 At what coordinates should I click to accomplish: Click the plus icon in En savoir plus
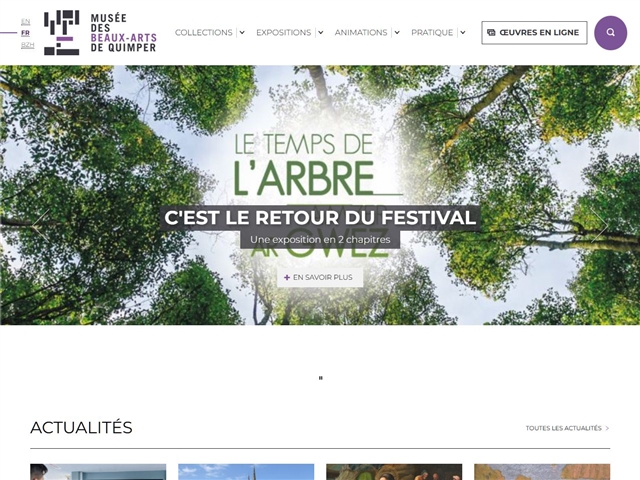point(287,278)
